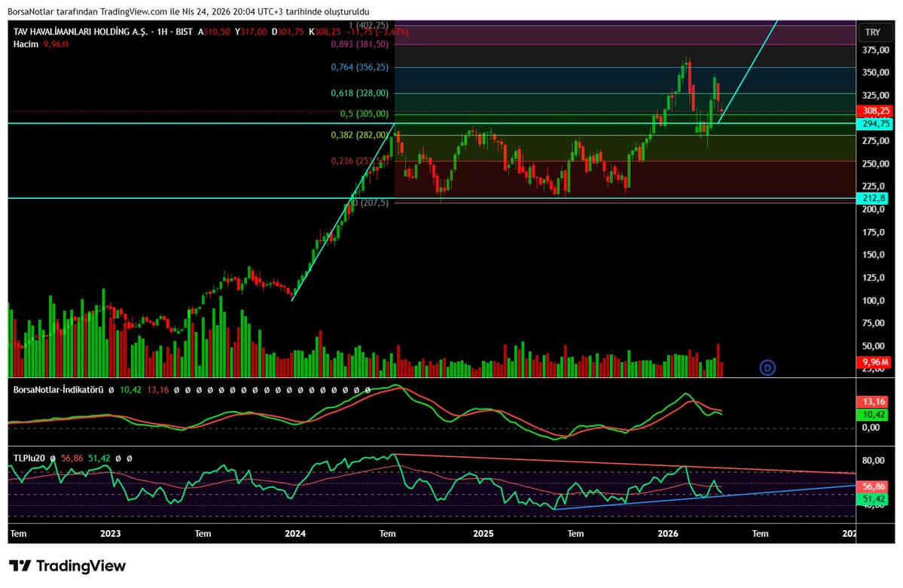Click the 325,00 price axis label
The width and height of the screenshot is (903, 588).
(875, 96)
